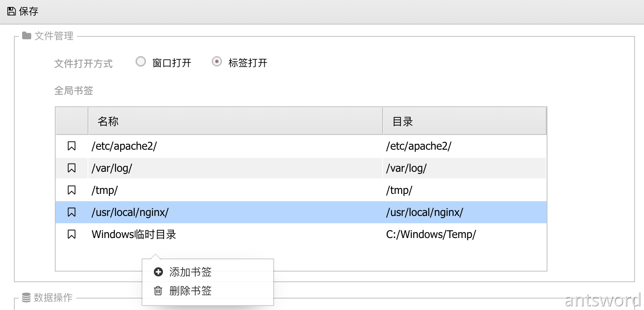Choose 添加书签 from the context menu

pyautogui.click(x=190, y=272)
